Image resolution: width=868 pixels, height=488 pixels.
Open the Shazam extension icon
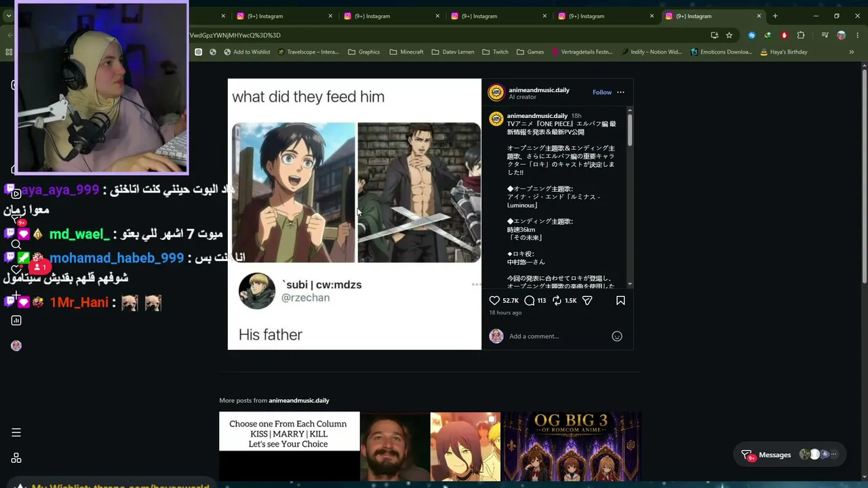click(751, 35)
